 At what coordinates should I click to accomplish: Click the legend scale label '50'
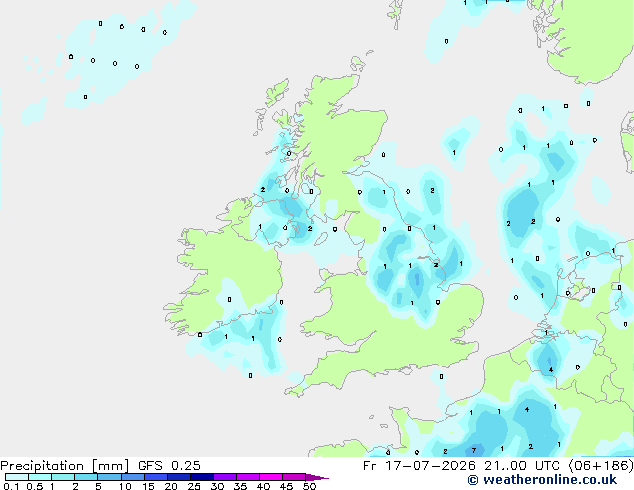309,486
